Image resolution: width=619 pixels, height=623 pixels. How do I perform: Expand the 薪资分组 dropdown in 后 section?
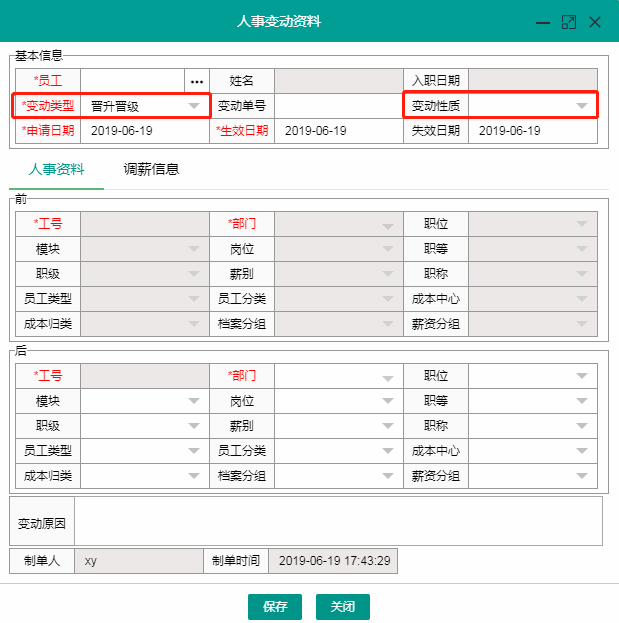click(x=581, y=477)
